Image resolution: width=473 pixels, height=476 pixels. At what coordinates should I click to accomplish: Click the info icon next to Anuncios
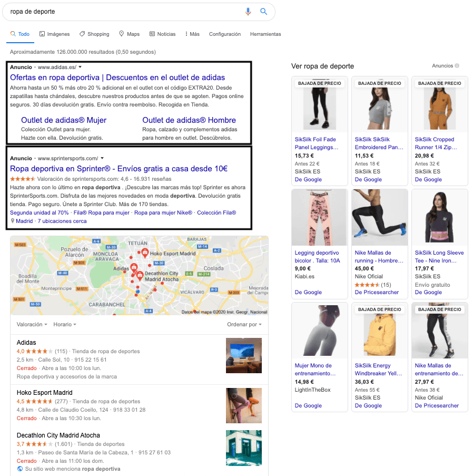457,66
